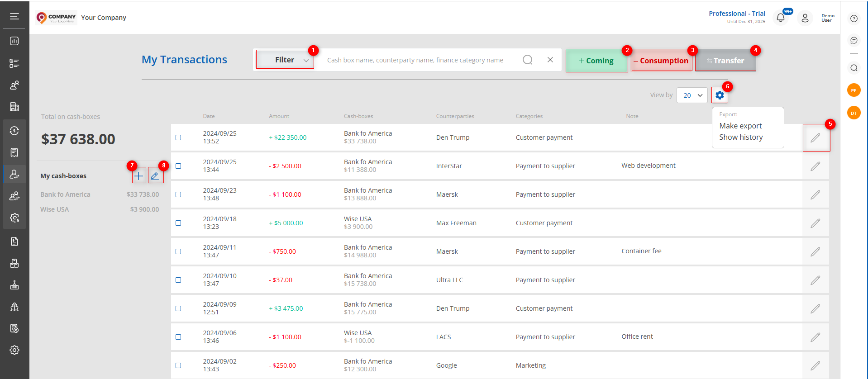Click the PE orange avatar

pyautogui.click(x=854, y=90)
